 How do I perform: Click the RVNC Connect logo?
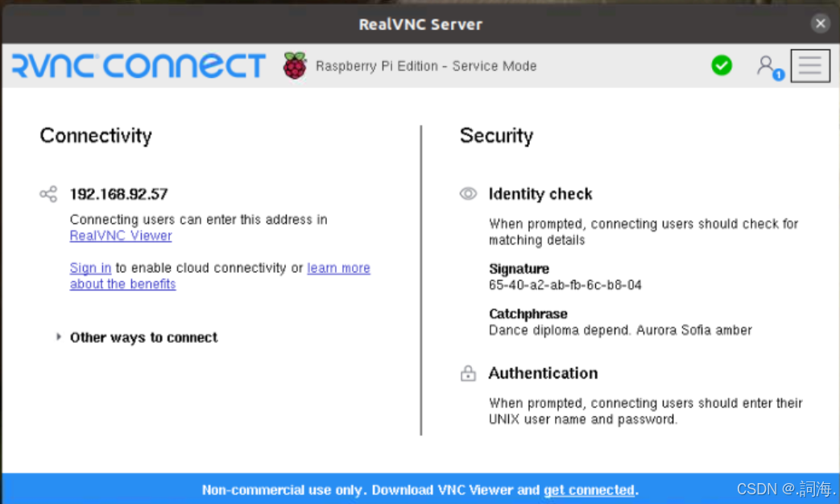[139, 65]
